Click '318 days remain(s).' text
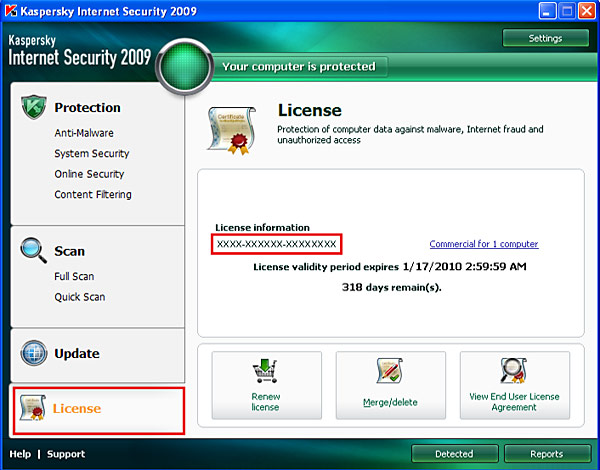The width and height of the screenshot is (600, 470). 391,287
